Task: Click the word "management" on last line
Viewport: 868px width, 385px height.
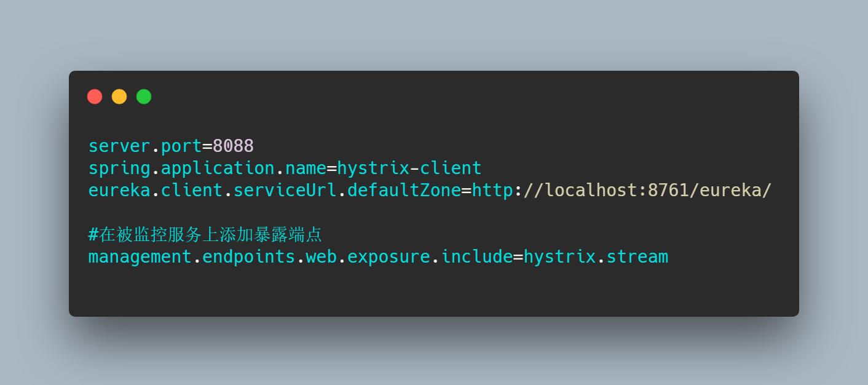Action: [140, 256]
